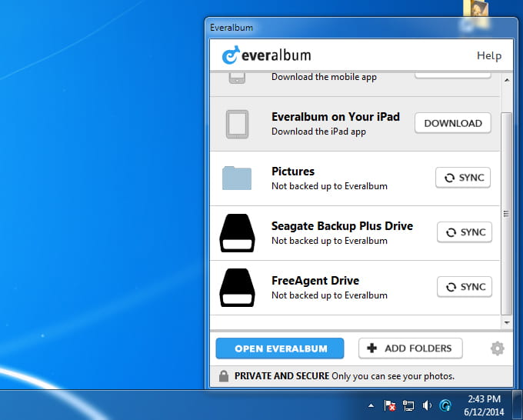Click Add Folders button
Image resolution: width=523 pixels, height=420 pixels.
click(x=411, y=348)
